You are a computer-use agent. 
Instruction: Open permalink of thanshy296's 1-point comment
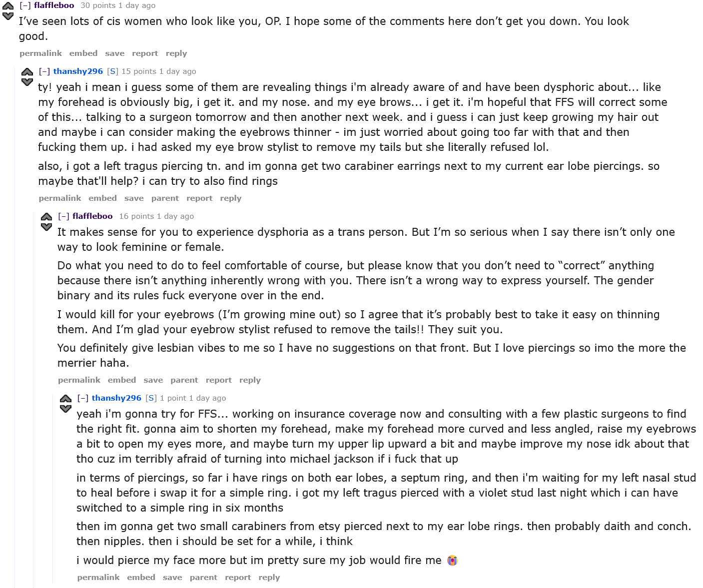pos(98,578)
